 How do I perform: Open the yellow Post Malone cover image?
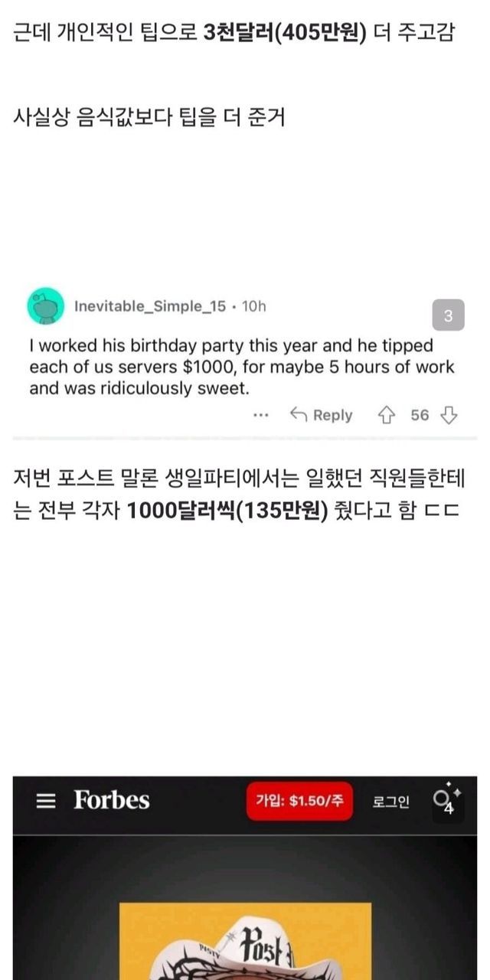pos(245,940)
